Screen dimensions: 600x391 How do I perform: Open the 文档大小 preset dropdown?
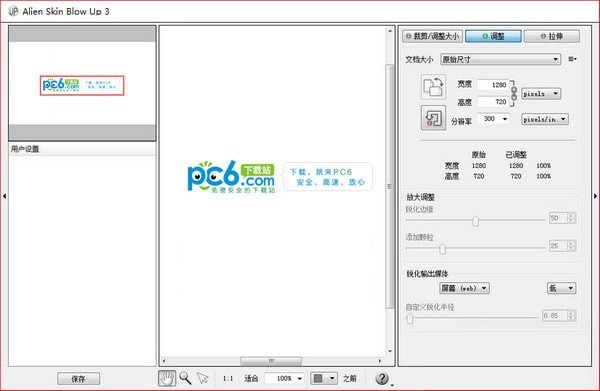click(x=501, y=59)
